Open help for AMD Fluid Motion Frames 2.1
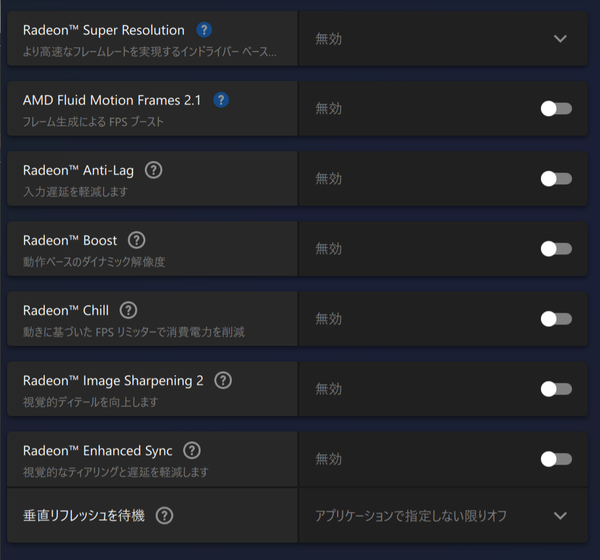The width and height of the screenshot is (600, 560). [221, 100]
